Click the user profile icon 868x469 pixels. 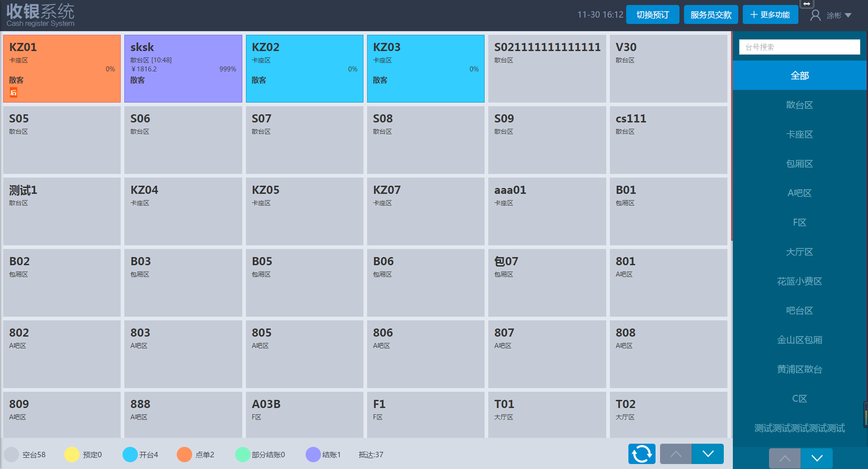tap(815, 15)
